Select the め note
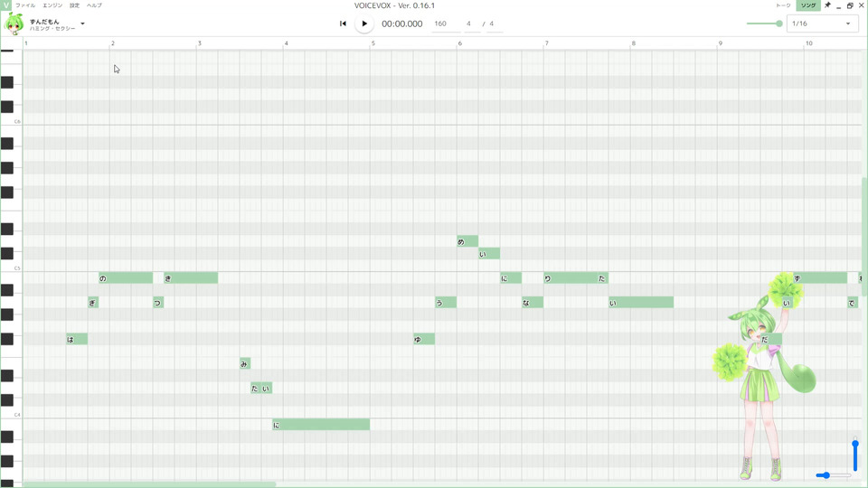The height and width of the screenshot is (488, 868). 467,242
